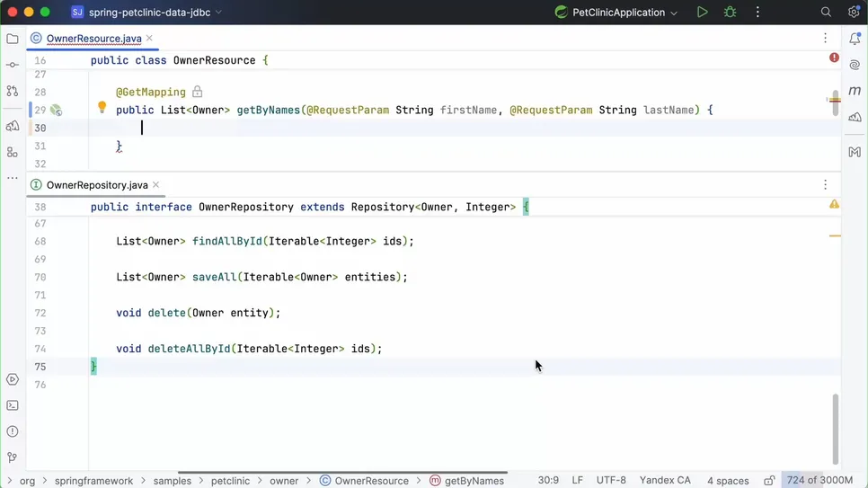Open the Pull Requests tool window
The width and height of the screenshot is (868, 488).
[13, 91]
